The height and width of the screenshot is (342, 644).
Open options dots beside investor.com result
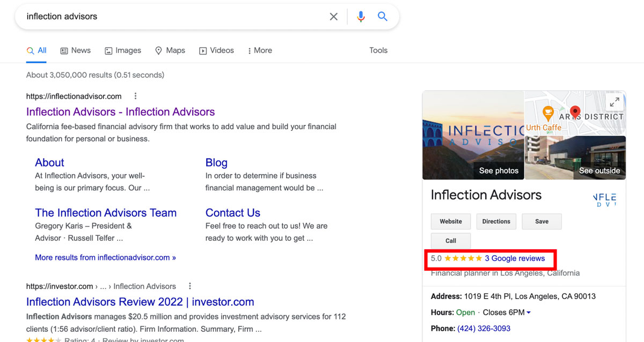pyautogui.click(x=189, y=286)
